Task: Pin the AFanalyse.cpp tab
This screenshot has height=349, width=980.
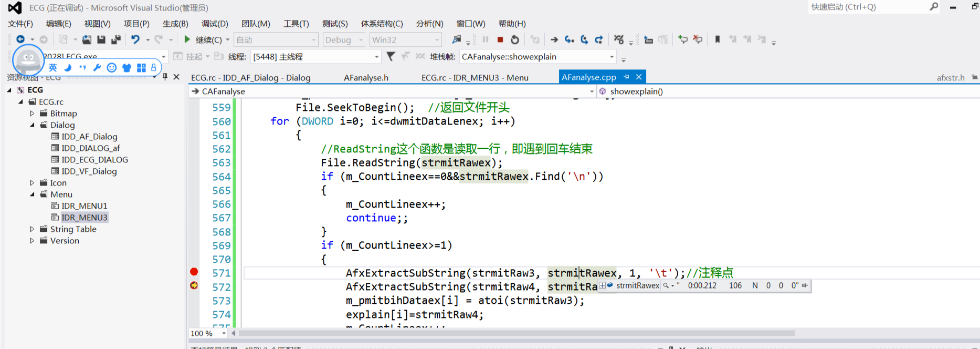Action: coord(627,77)
